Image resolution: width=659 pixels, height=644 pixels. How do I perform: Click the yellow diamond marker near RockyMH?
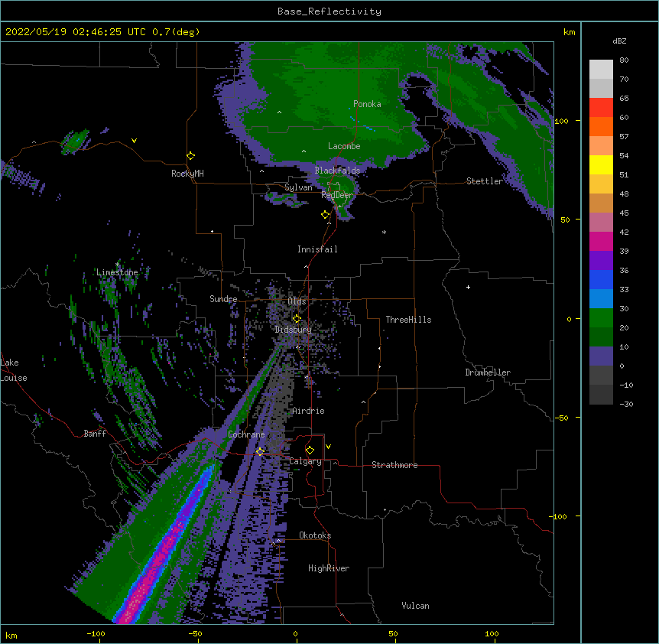click(x=191, y=156)
